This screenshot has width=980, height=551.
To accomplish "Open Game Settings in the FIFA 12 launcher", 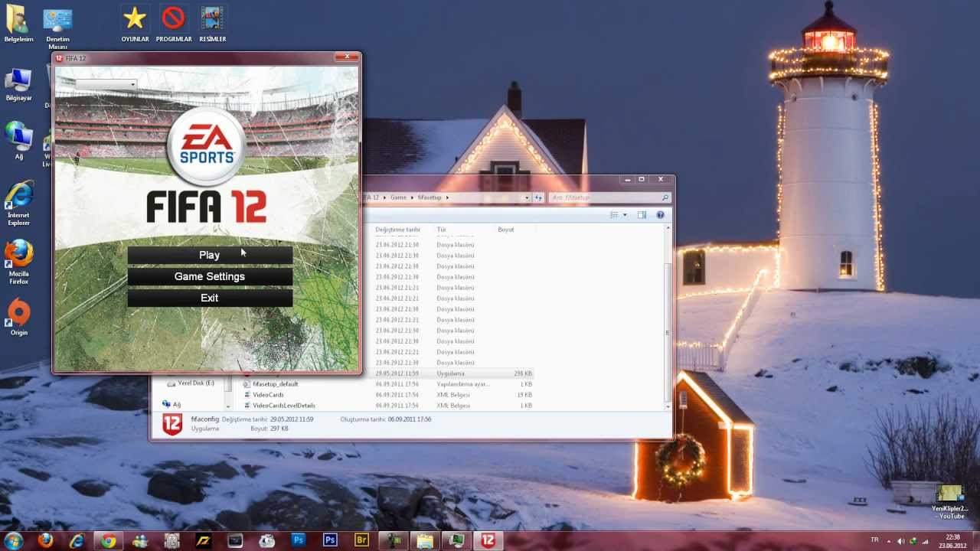I will [x=210, y=276].
